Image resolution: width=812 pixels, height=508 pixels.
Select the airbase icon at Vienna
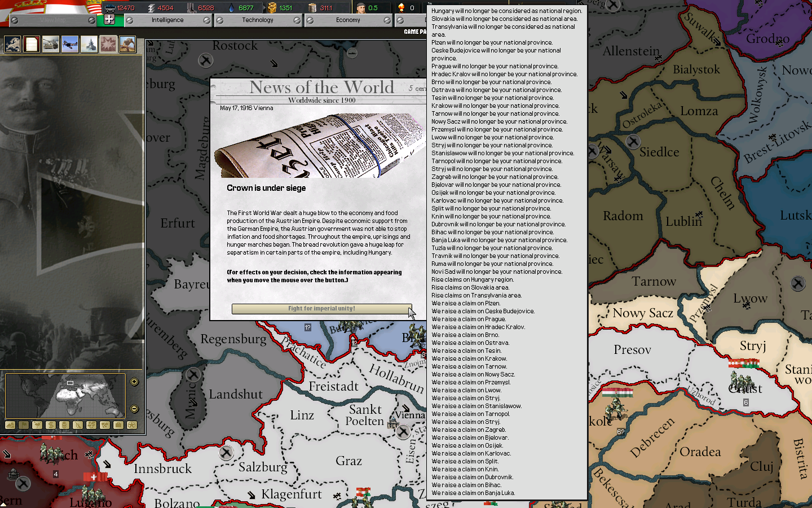(403, 432)
